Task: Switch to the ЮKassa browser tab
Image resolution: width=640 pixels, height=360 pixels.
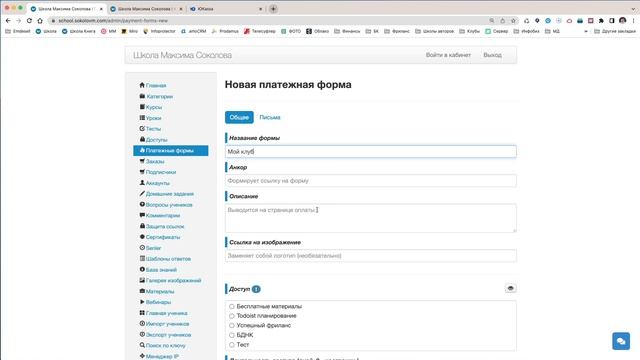Action: click(x=227, y=9)
